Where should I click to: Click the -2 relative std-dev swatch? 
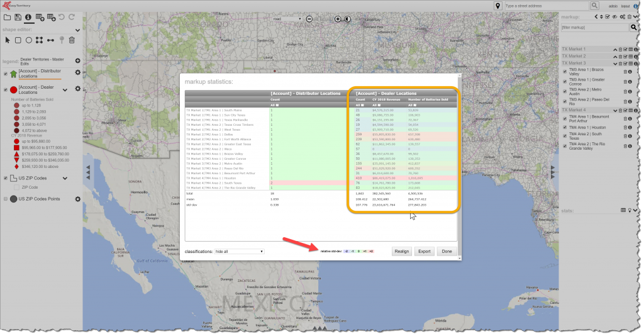(x=347, y=252)
